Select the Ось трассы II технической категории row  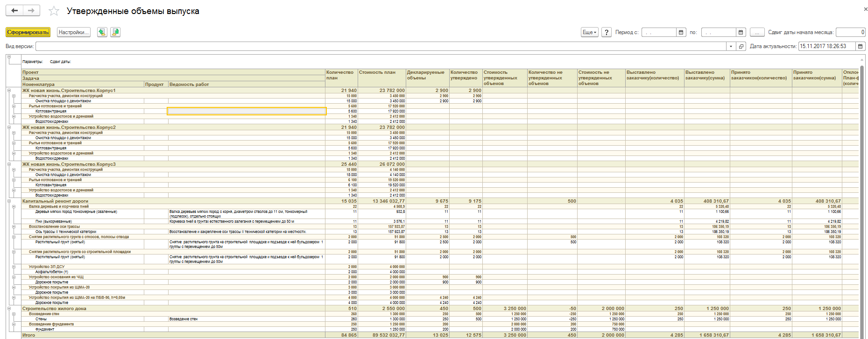coord(65,232)
